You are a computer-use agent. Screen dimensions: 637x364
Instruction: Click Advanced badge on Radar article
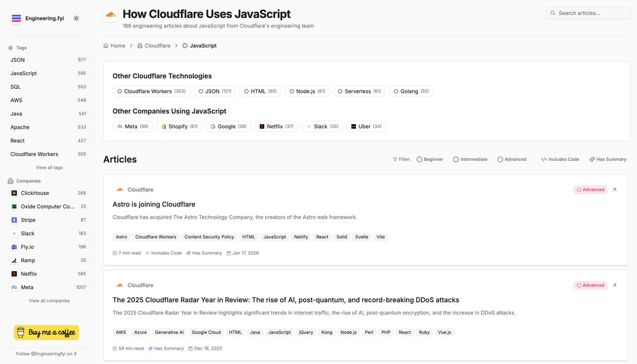tap(590, 285)
